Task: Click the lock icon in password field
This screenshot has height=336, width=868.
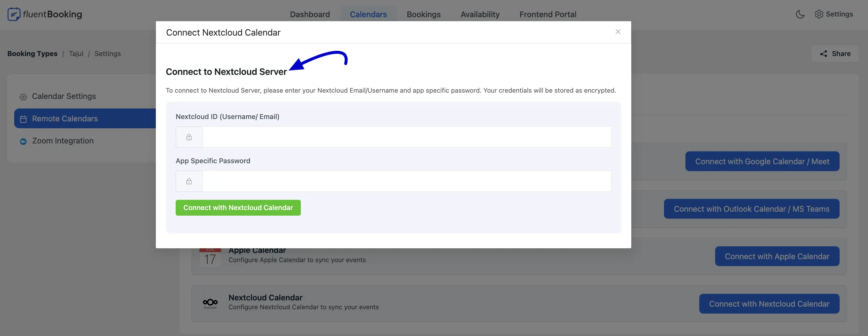Action: click(189, 181)
